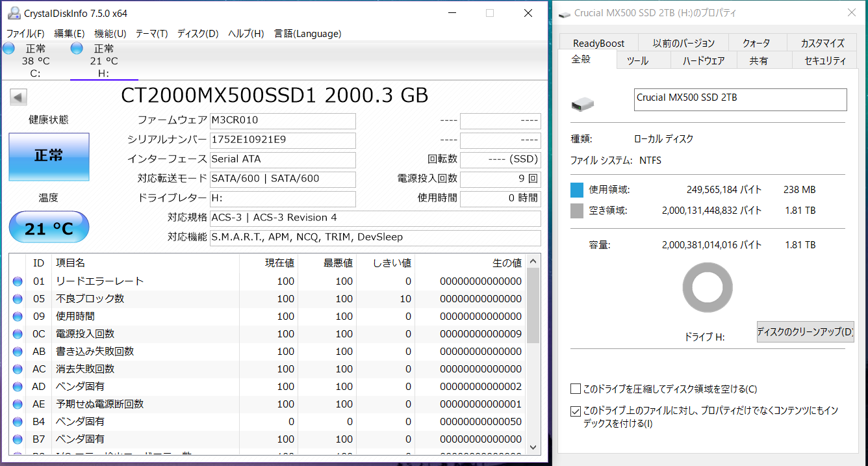Switch to the クォータ tab
The height and width of the screenshot is (466, 868).
(757, 43)
